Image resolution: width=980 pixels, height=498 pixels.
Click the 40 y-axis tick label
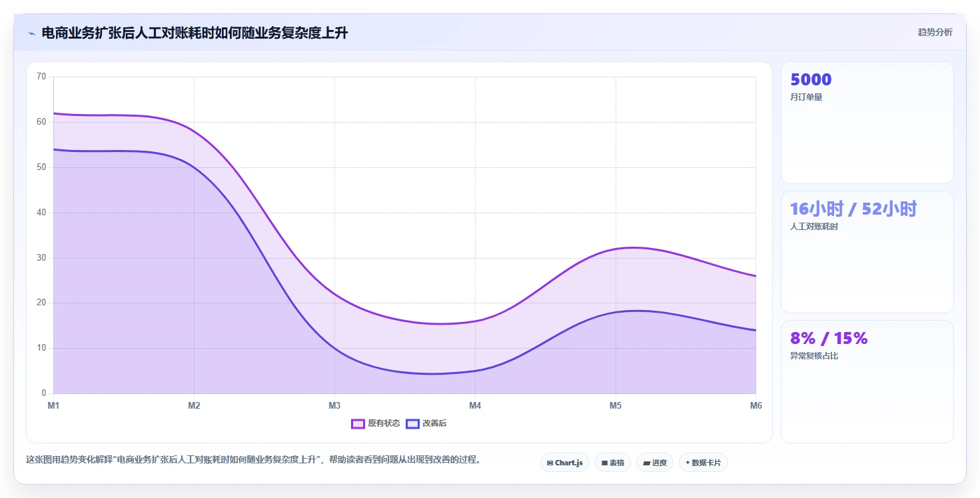click(x=41, y=213)
